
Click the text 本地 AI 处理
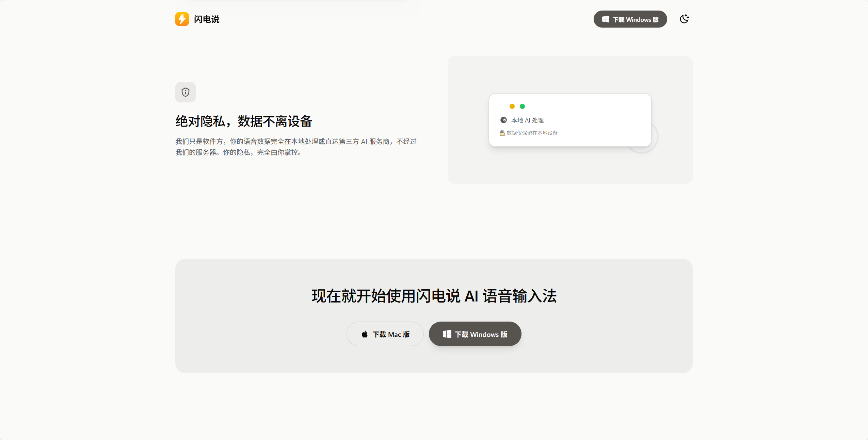527,120
